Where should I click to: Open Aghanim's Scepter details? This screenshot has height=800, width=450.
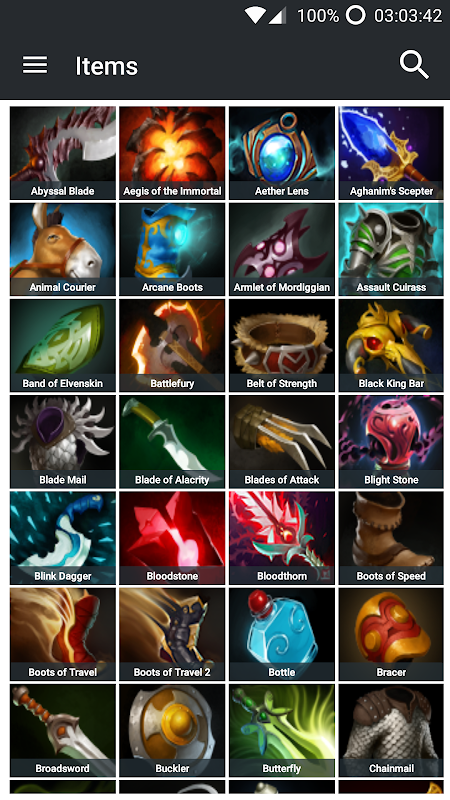pos(391,153)
